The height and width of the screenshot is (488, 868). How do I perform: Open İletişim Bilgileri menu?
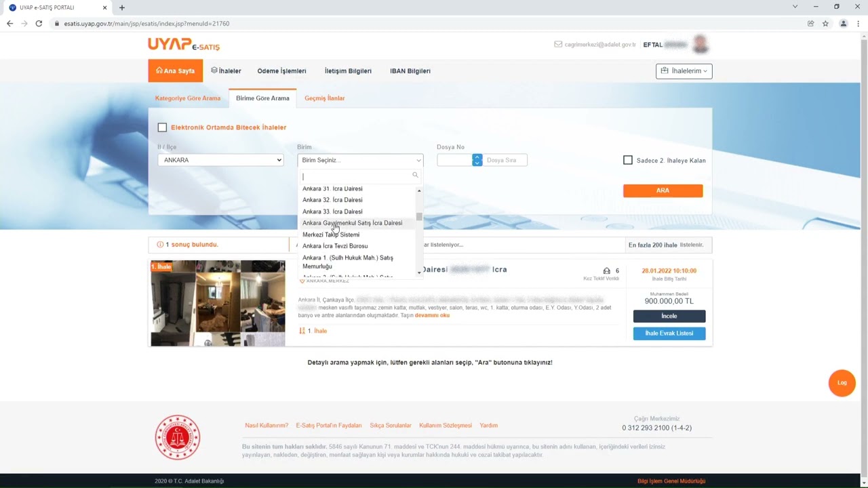(x=348, y=71)
